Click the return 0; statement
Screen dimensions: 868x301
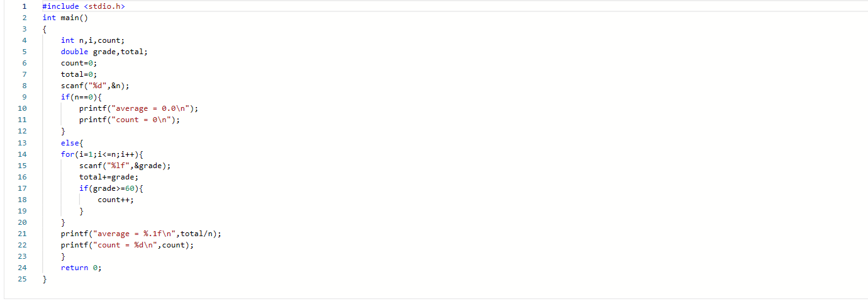coord(81,268)
